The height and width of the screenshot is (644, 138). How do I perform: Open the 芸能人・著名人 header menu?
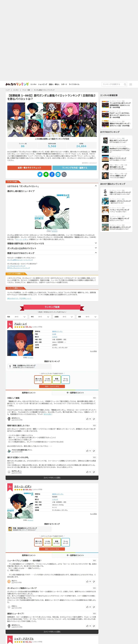coord(54,84)
